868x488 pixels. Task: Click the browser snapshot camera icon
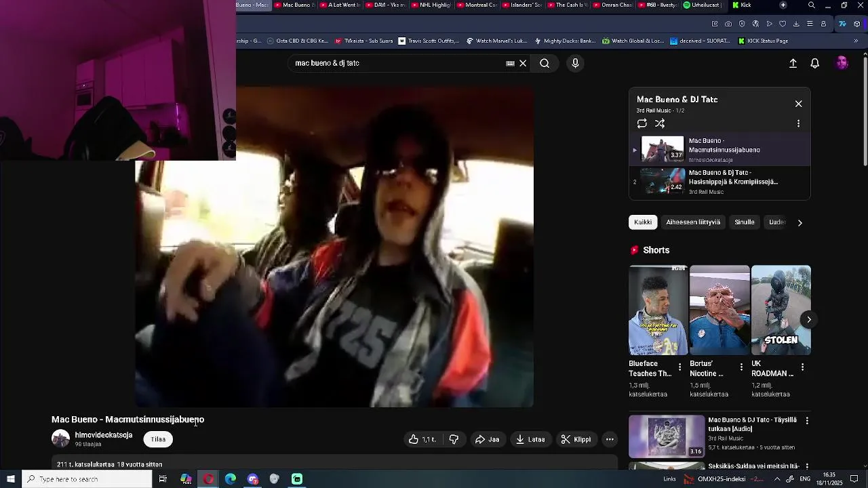(x=728, y=24)
